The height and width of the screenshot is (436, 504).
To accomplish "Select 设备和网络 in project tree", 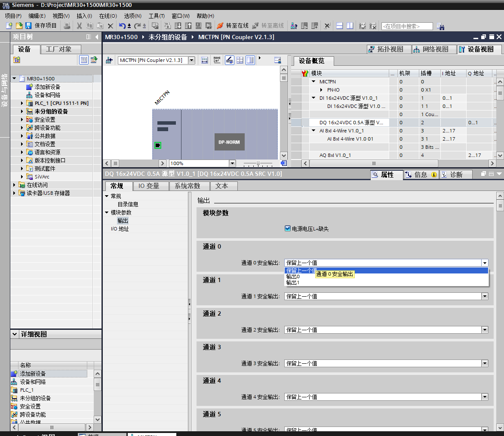I will tap(47, 95).
